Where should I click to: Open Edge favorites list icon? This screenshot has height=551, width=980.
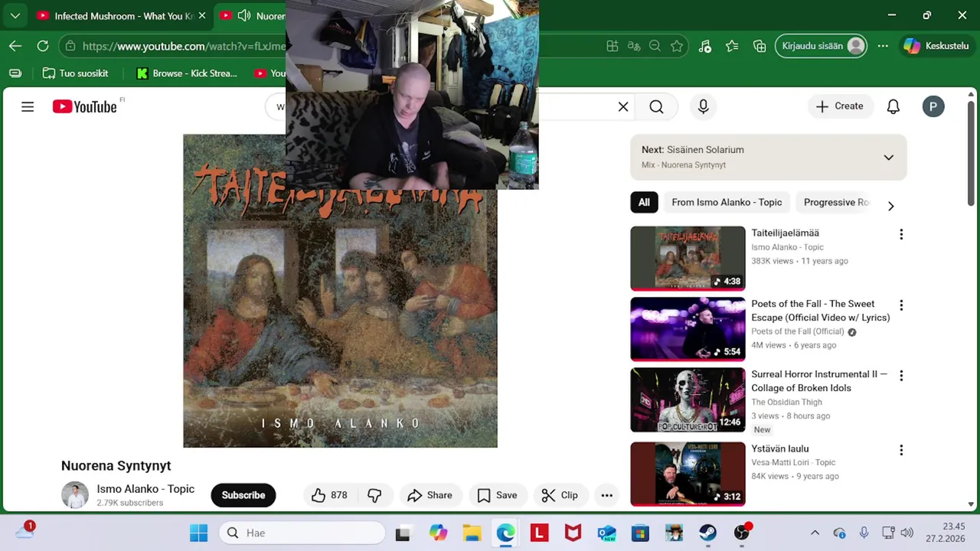(x=732, y=46)
